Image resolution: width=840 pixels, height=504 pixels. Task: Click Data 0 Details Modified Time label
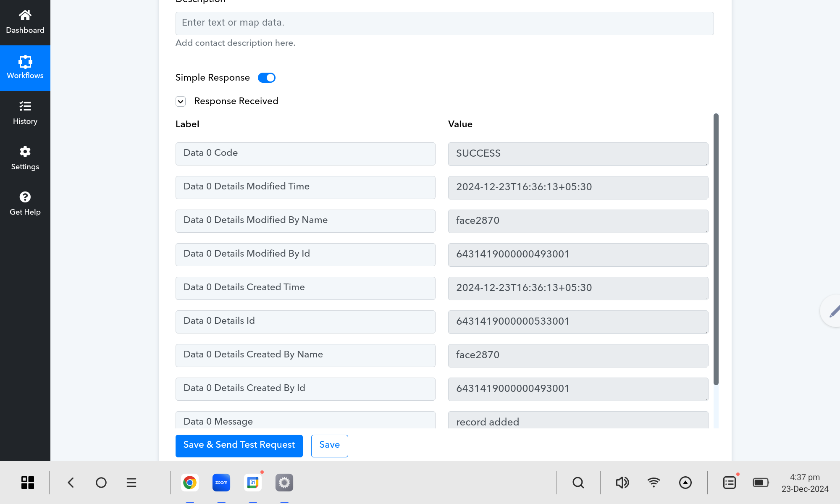tap(305, 187)
